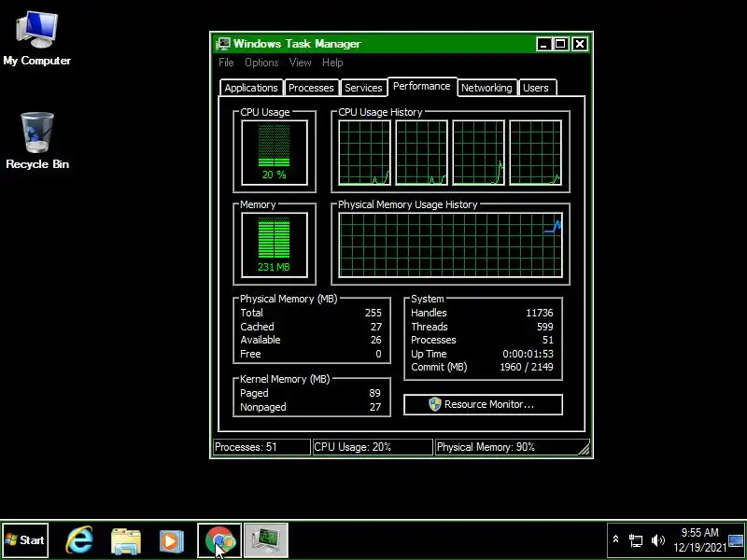Select the Performance tab
Screen dimensions: 747x560
422,86
